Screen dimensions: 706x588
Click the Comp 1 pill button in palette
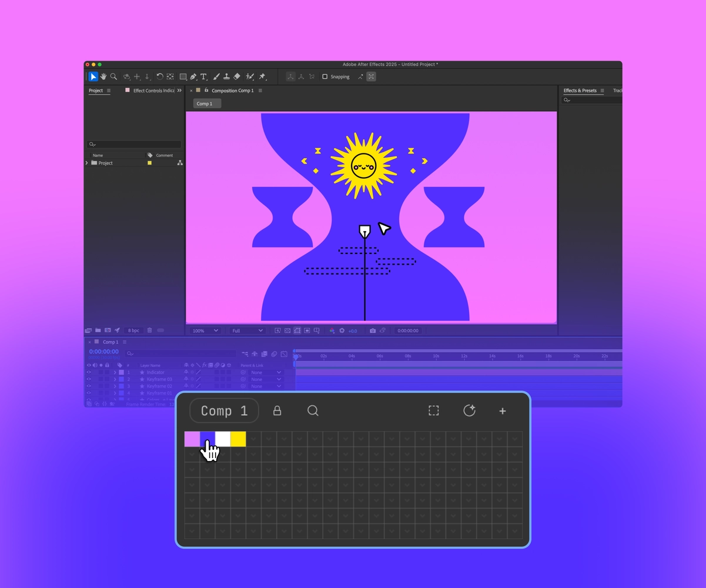224,411
